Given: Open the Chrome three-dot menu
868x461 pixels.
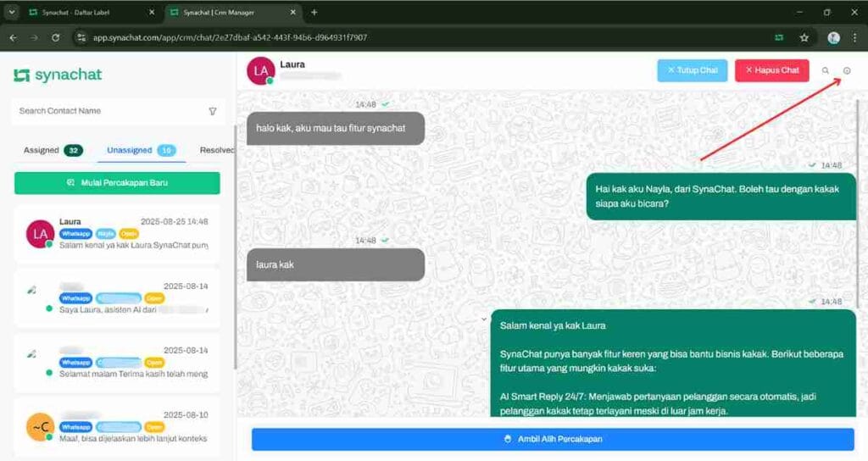Looking at the screenshot, I should [854, 37].
